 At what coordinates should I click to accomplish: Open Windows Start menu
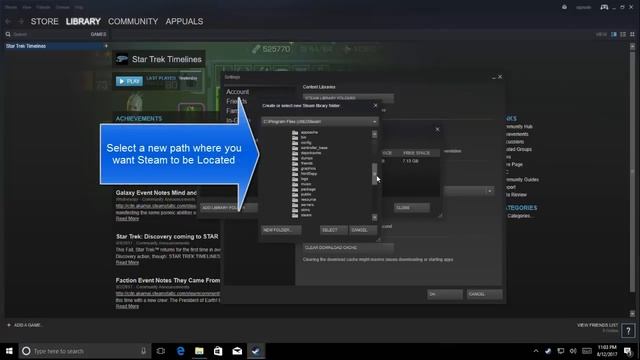9,351
